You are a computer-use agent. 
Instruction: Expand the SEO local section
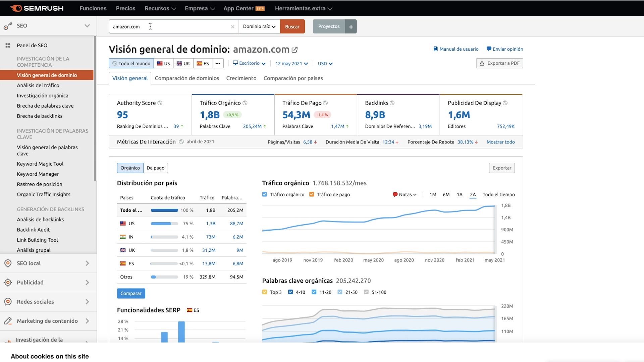tap(87, 263)
